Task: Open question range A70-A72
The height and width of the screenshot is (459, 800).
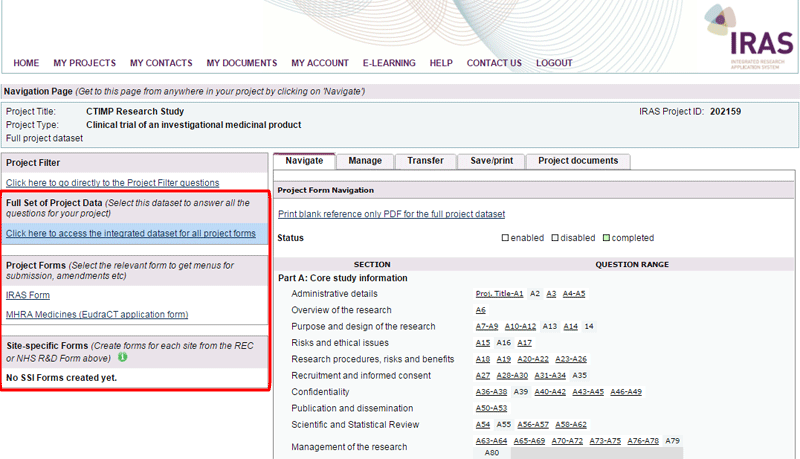Action: pyautogui.click(x=567, y=441)
